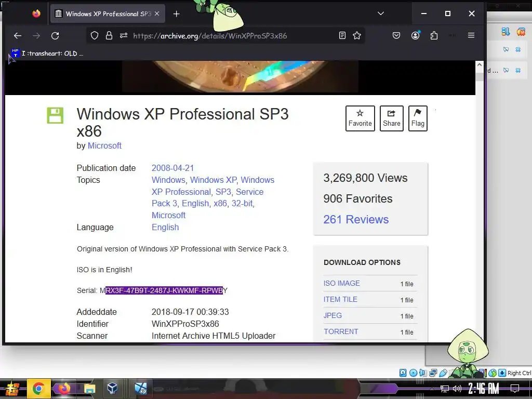
Task: Follow the 2008-04-21 publication date link
Action: pos(172,168)
